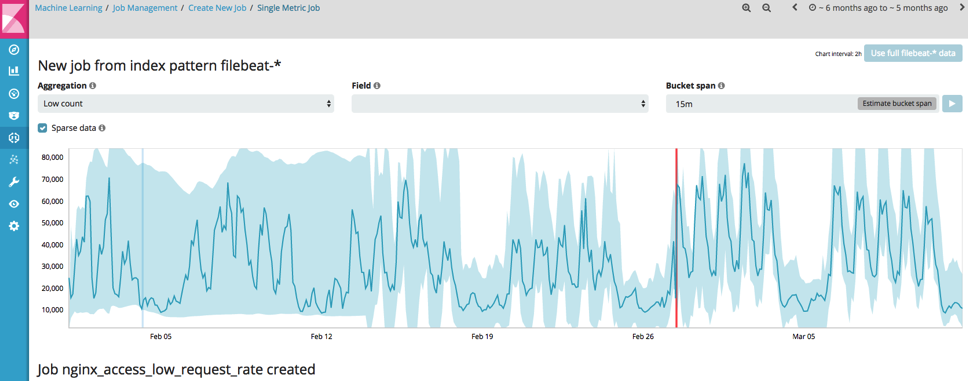Viewport: 968px width, 381px height.
Task: Click the Feb 19 axis label
Action: tap(482, 337)
